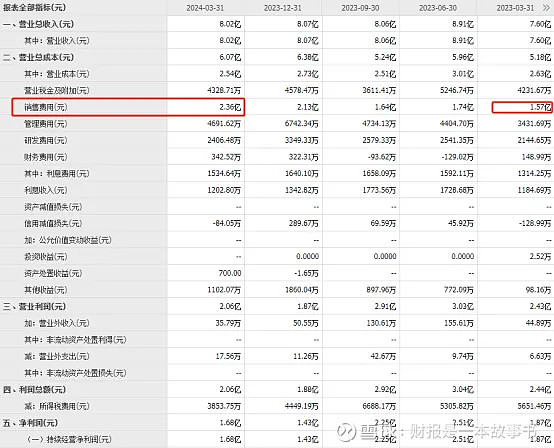Click the 投资收益(元) row label

46,257
